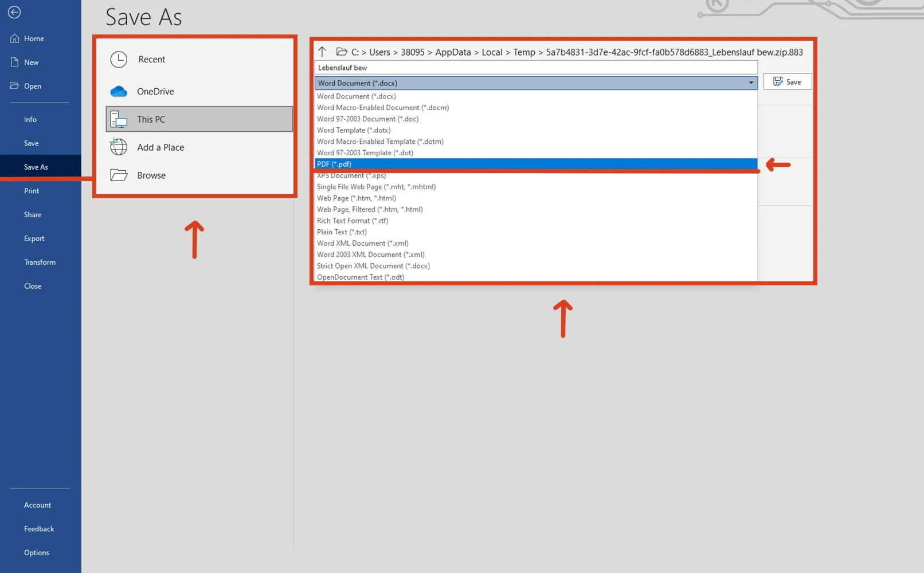Select PDF (*.pdf) from the format list

pyautogui.click(x=536, y=164)
